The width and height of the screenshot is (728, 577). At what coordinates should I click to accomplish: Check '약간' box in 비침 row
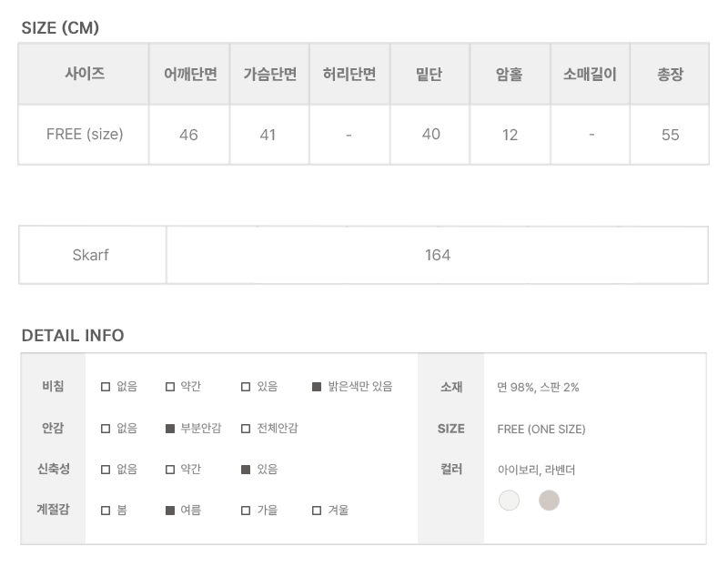coord(170,387)
